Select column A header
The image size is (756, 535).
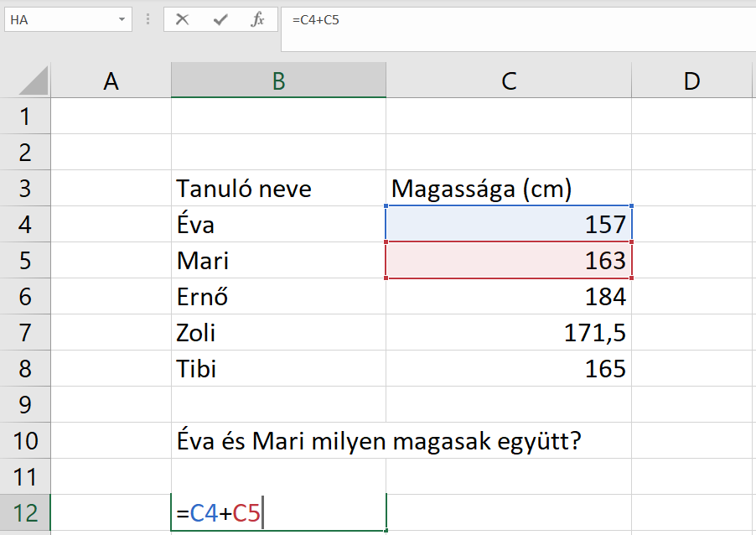[111, 81]
